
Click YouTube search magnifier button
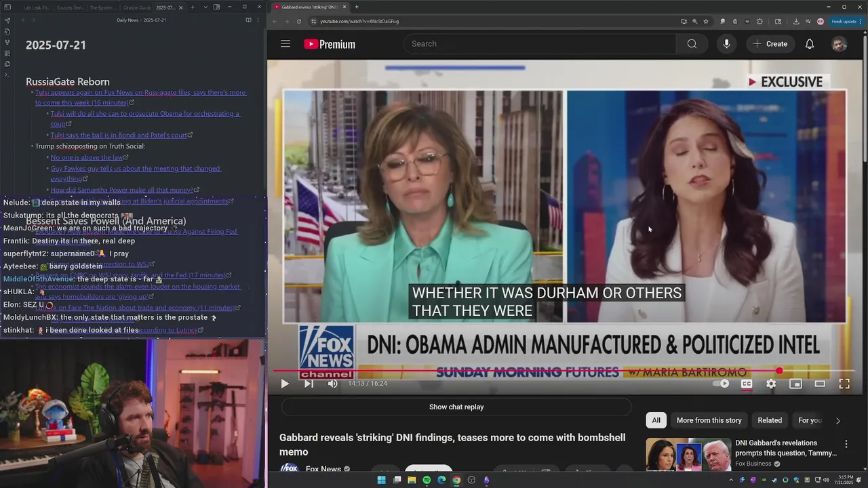point(692,44)
